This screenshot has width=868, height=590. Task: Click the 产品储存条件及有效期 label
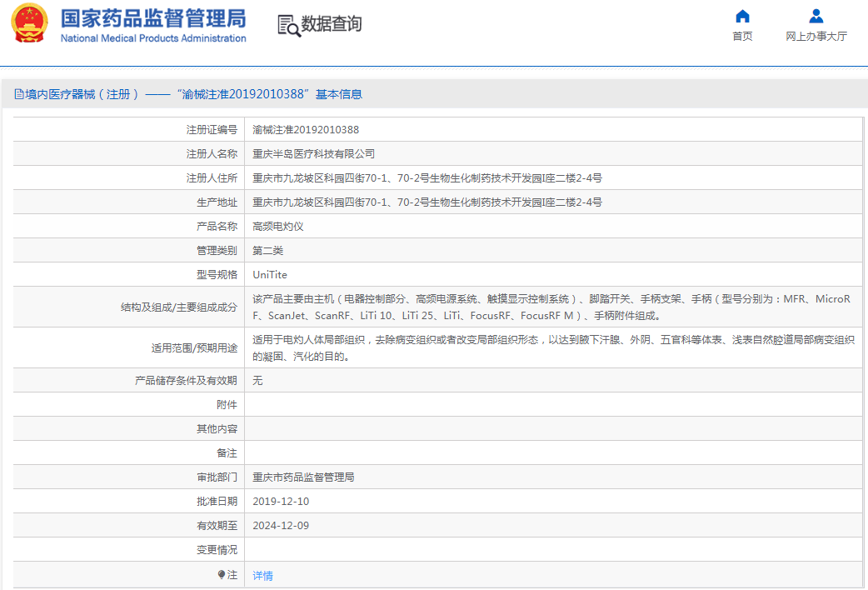pyautogui.click(x=186, y=381)
